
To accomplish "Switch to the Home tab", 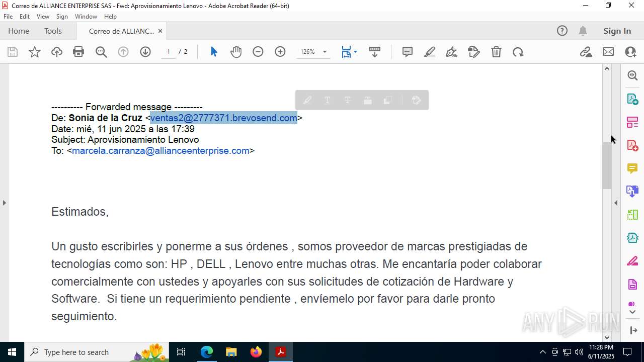I will point(19,31).
